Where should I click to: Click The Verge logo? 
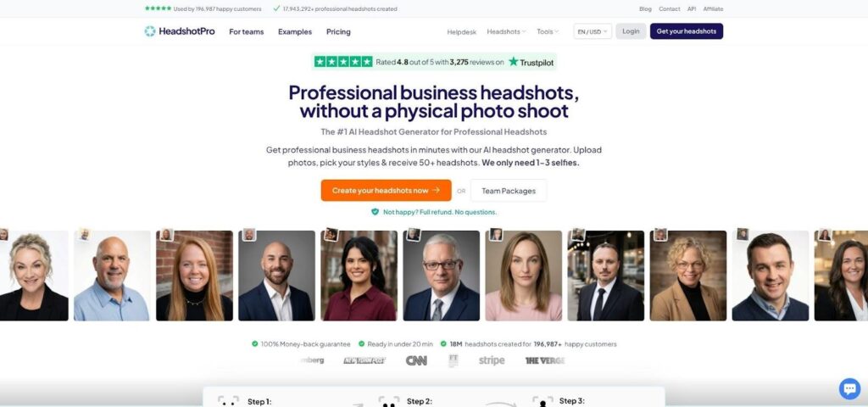point(545,360)
